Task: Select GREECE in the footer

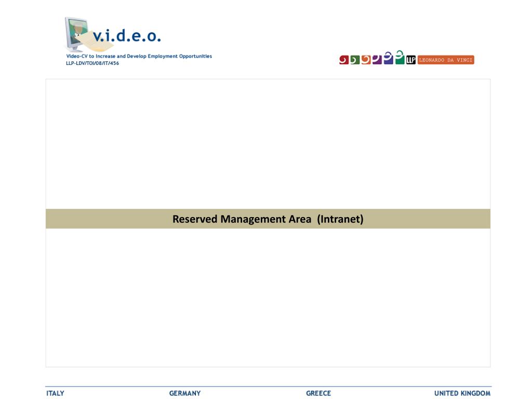Action: pyautogui.click(x=318, y=393)
